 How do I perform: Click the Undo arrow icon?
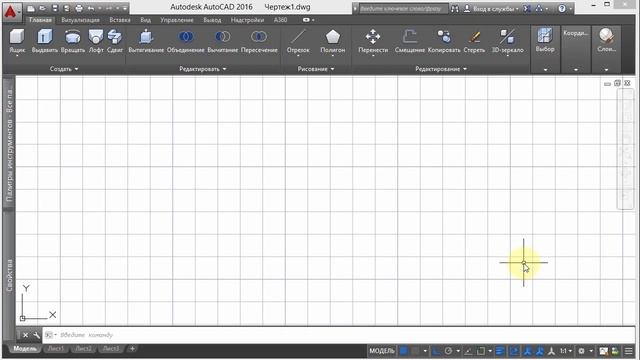pyautogui.click(x=91, y=9)
